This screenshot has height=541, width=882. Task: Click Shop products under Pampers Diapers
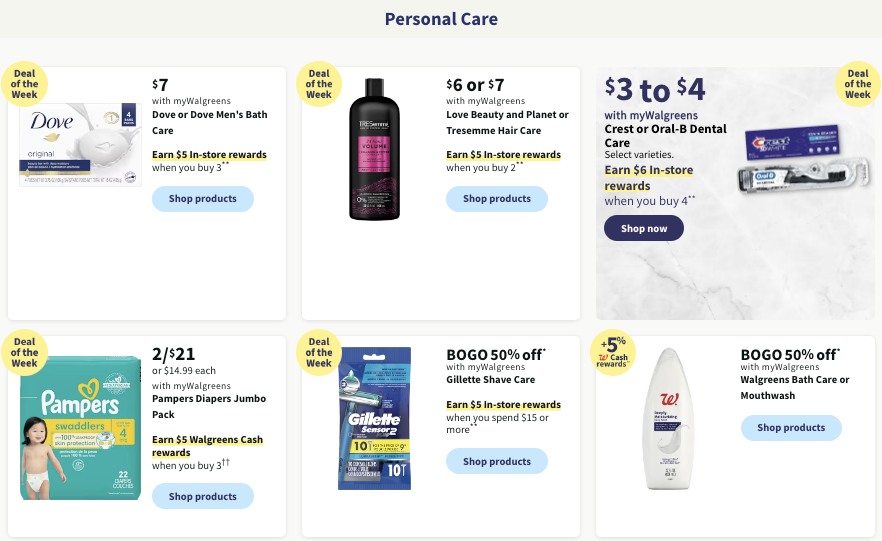click(202, 497)
